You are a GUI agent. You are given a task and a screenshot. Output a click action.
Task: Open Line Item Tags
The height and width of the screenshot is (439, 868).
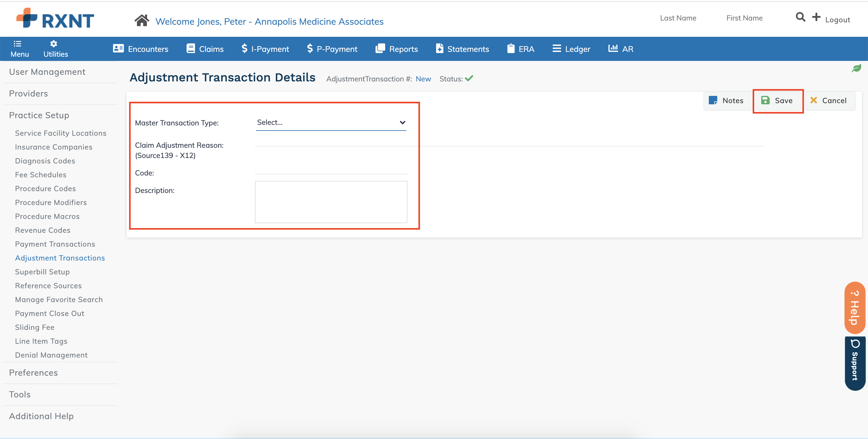click(x=41, y=341)
